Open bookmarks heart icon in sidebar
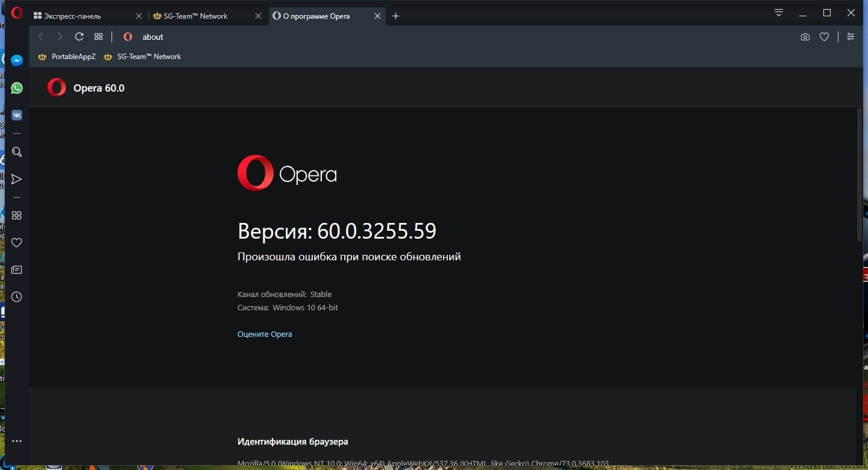868x470 pixels. click(17, 243)
